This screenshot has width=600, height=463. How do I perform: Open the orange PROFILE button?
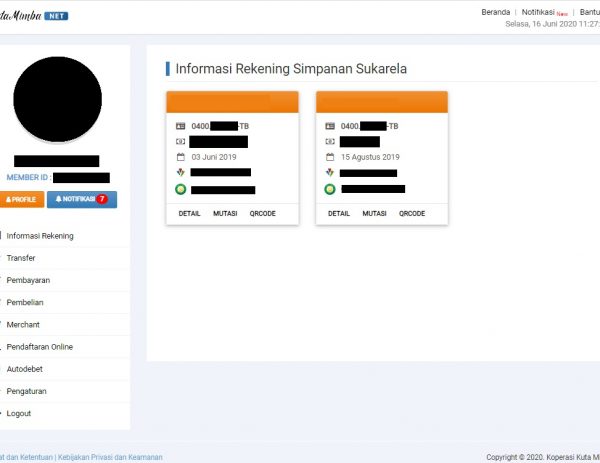coord(21,199)
